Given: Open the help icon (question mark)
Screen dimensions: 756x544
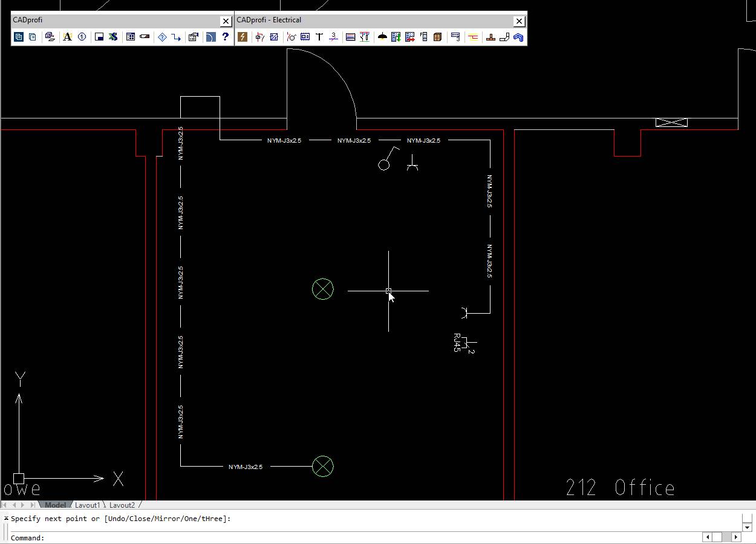Looking at the screenshot, I should tap(224, 37).
